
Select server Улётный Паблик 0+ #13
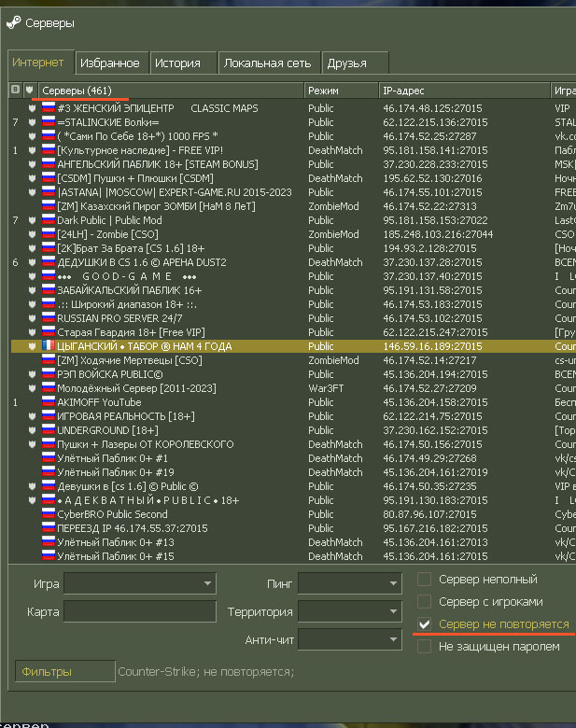(x=116, y=542)
